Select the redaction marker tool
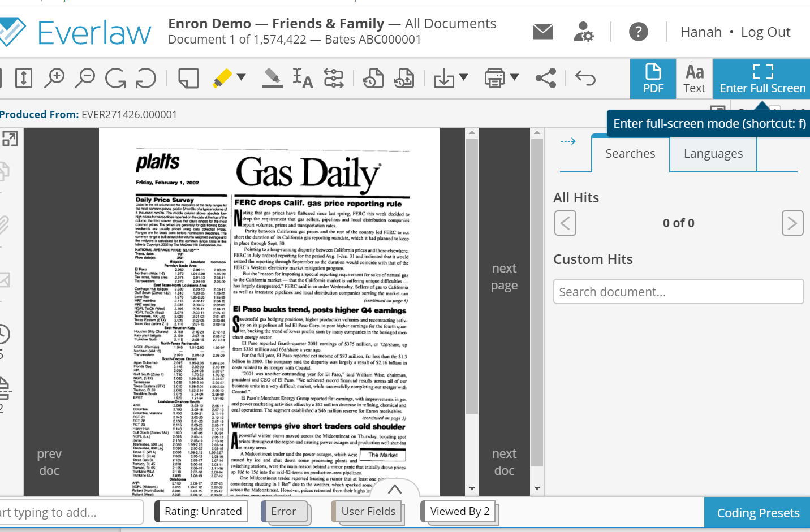This screenshot has height=532, width=810. [x=273, y=78]
